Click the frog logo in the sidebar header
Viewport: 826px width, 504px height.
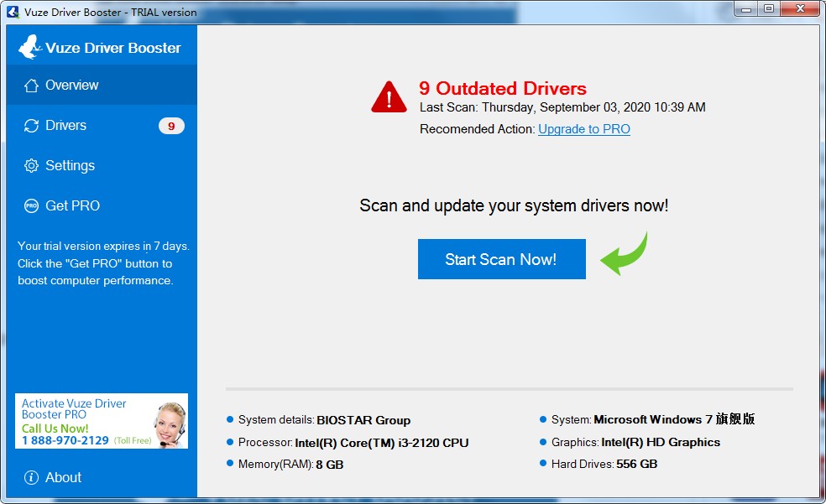tap(29, 47)
